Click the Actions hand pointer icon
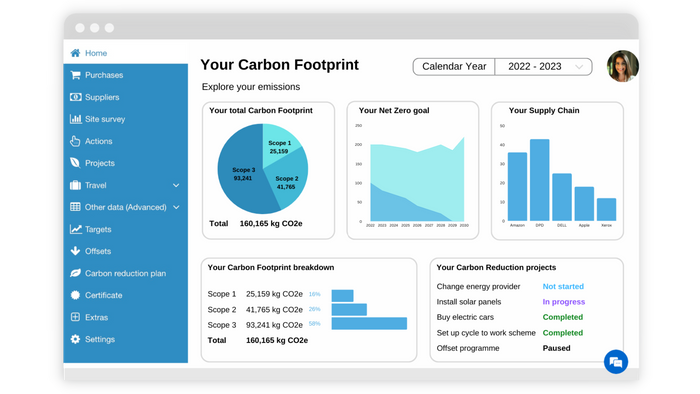 75,141
